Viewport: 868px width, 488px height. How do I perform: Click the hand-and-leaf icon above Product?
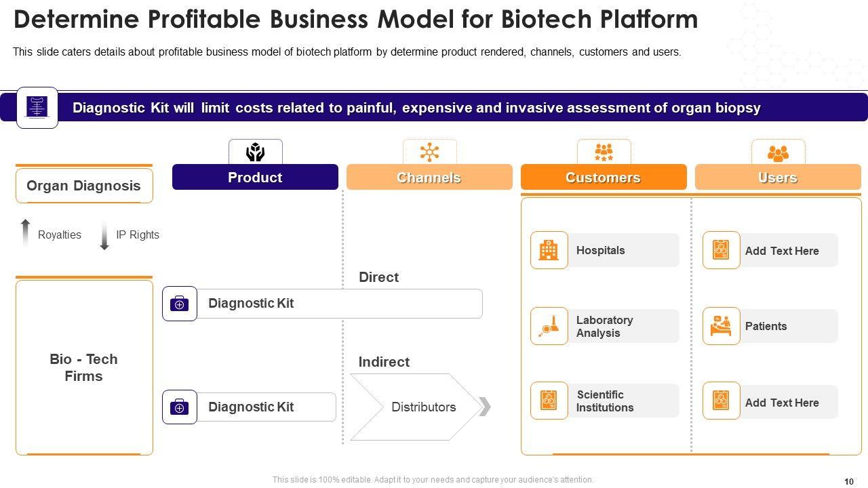pos(255,152)
